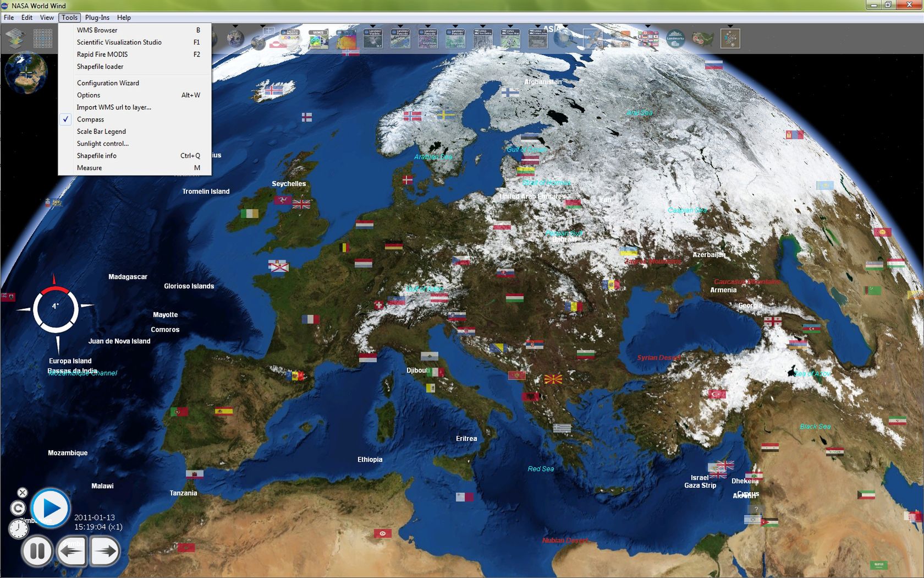Viewport: 924px width, 578px height.
Task: Click the circular reset arrow time icon
Action: (x=18, y=508)
